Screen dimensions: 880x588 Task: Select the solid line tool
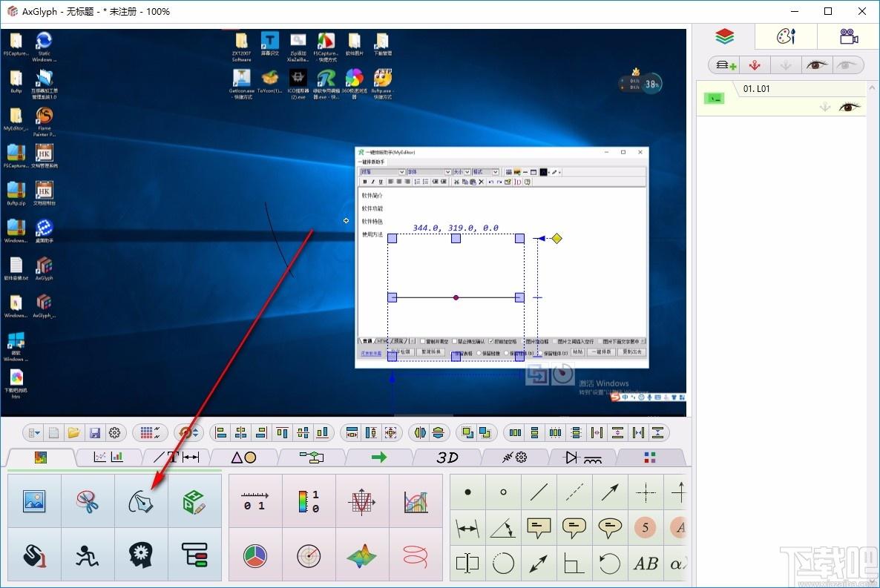pos(539,492)
